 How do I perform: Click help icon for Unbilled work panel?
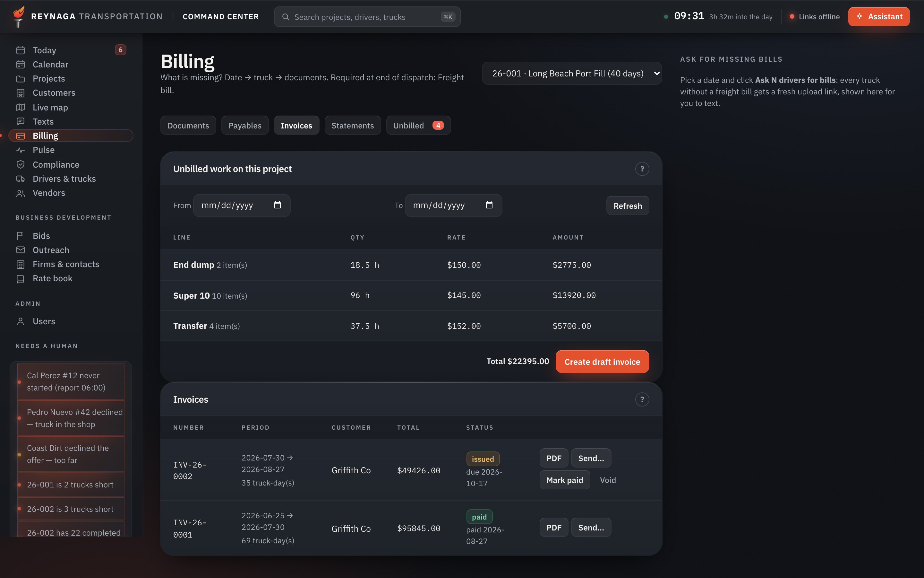(x=642, y=169)
